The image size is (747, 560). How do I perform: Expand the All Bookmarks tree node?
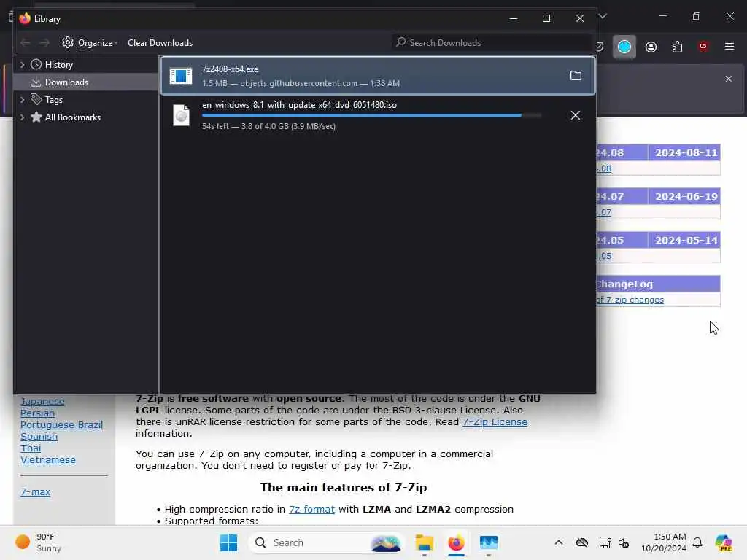click(22, 117)
